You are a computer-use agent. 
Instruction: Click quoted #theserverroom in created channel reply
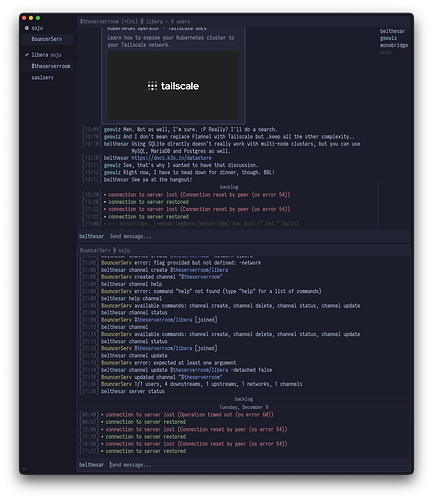point(200,277)
